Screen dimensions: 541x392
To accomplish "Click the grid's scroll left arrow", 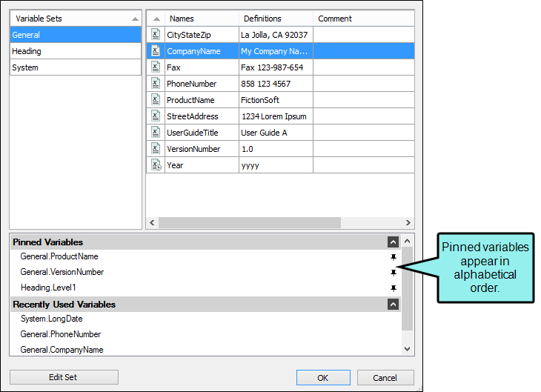I will pos(152,222).
